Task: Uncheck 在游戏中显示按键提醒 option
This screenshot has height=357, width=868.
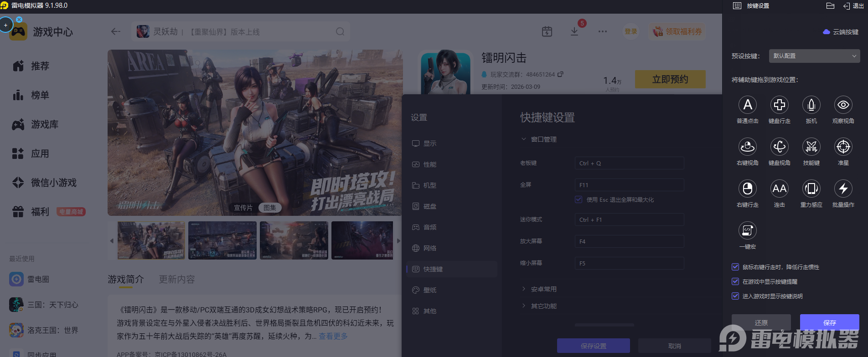Action: tap(735, 281)
